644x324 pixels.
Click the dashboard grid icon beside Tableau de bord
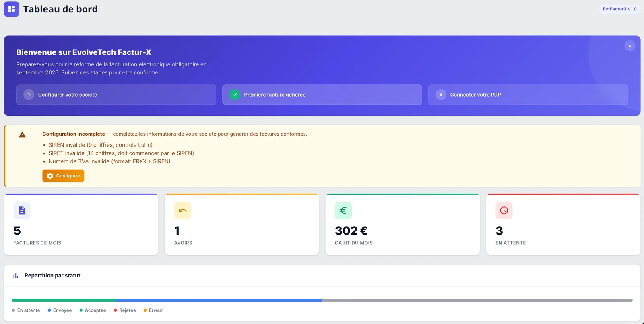click(11, 9)
